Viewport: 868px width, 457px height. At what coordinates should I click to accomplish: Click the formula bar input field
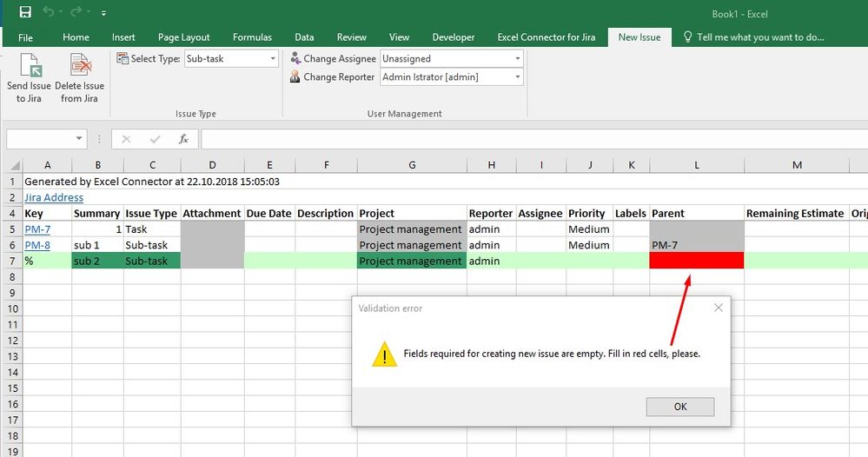(534, 139)
